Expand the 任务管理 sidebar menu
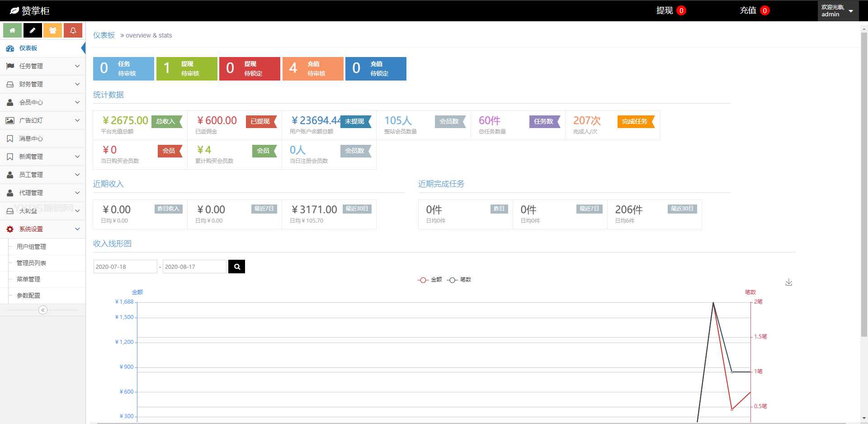This screenshot has height=424, width=868. tap(42, 66)
